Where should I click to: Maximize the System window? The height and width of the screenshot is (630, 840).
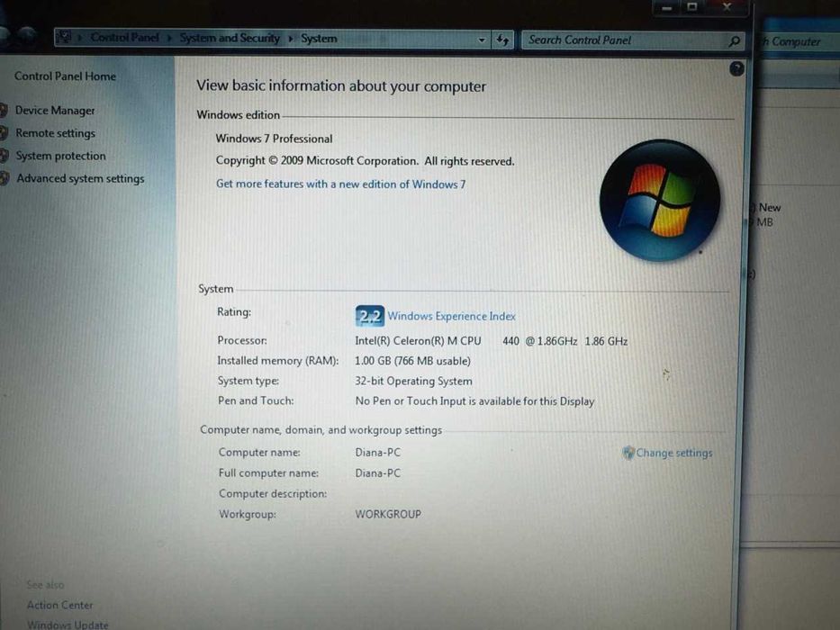point(692,7)
